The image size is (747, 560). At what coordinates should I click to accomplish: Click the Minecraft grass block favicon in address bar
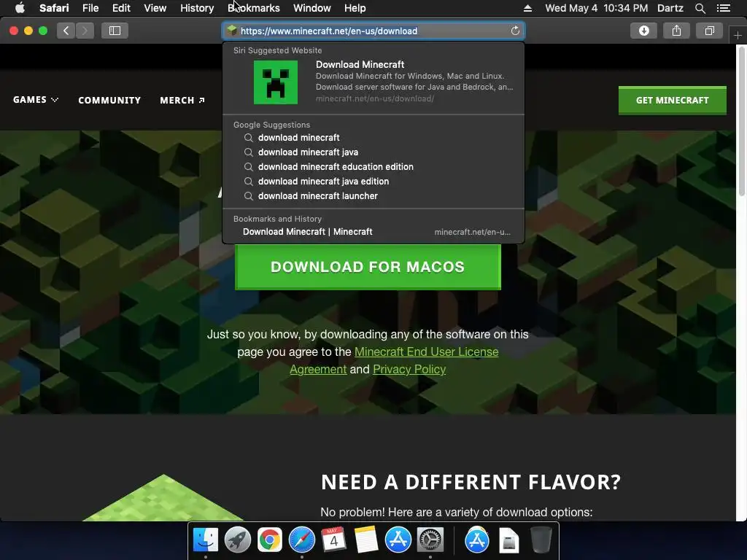[x=232, y=31]
